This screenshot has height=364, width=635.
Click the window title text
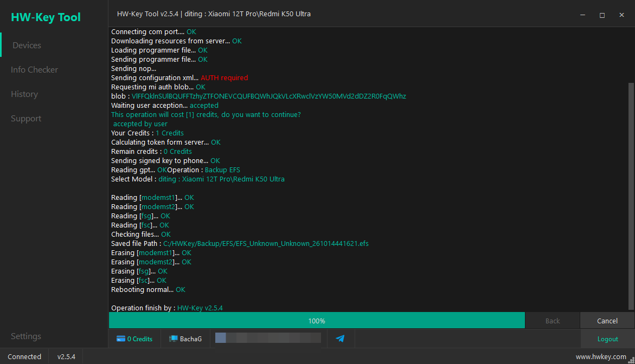coord(214,14)
